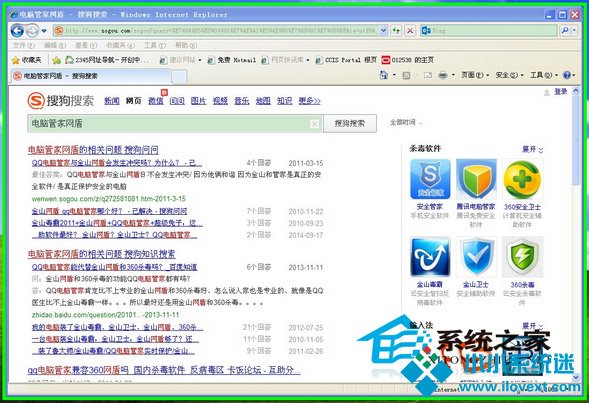Open the 收藏夹 star favorites panel

click(26, 60)
